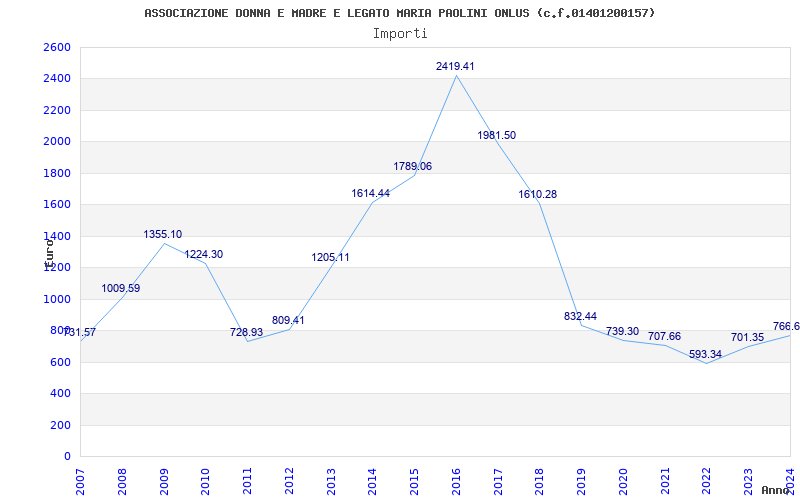800x500 pixels.
Task: Click the 1600 y-axis value
Action: pos(57,205)
